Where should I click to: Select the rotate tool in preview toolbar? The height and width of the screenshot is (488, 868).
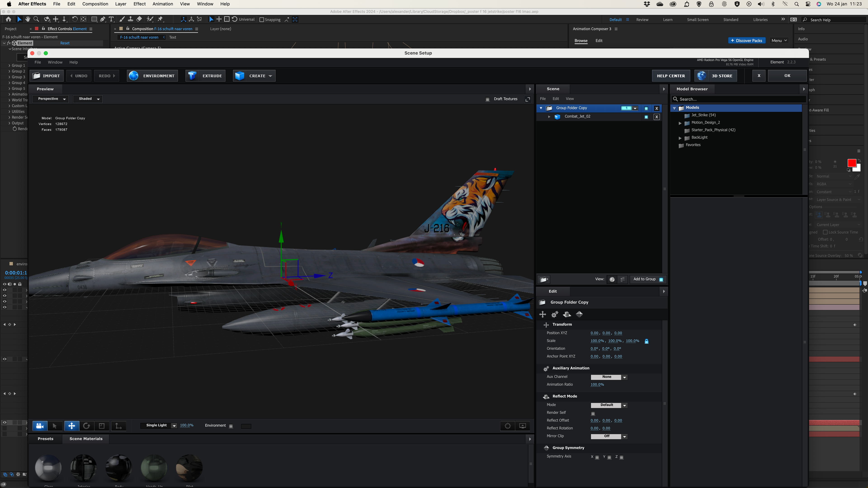87,426
